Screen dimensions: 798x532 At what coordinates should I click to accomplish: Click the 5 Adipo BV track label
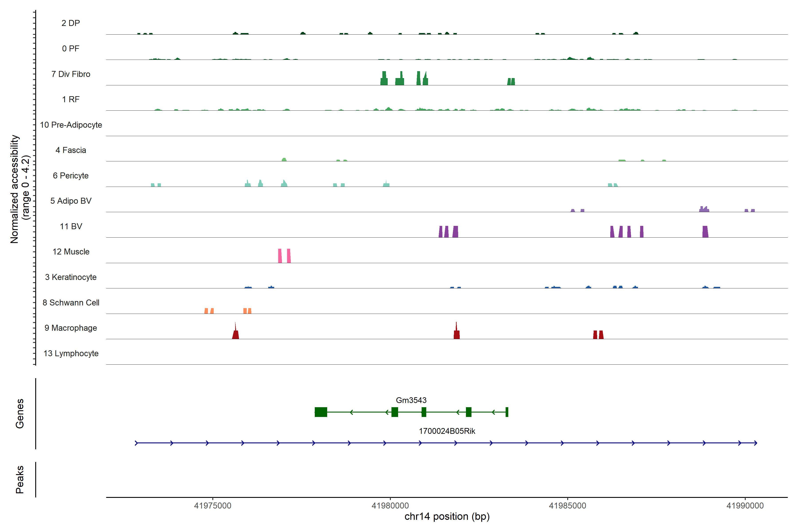70,201
